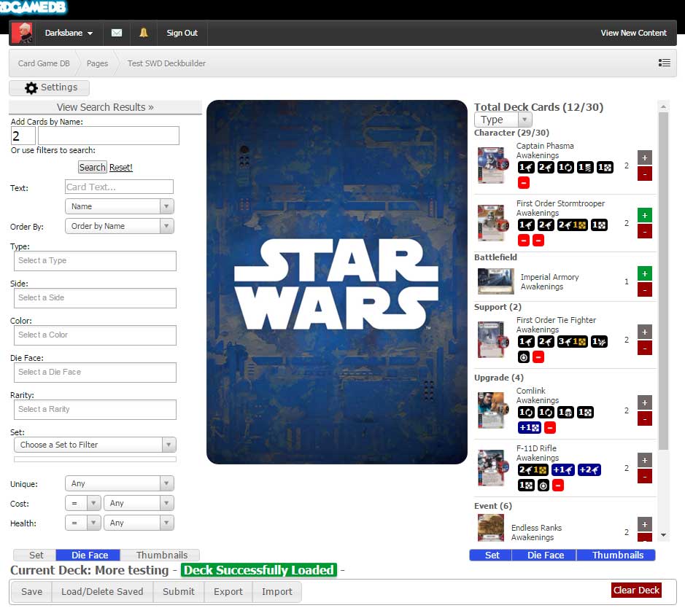
Task: Open the Health operator equals dropdown
Action: pos(83,523)
